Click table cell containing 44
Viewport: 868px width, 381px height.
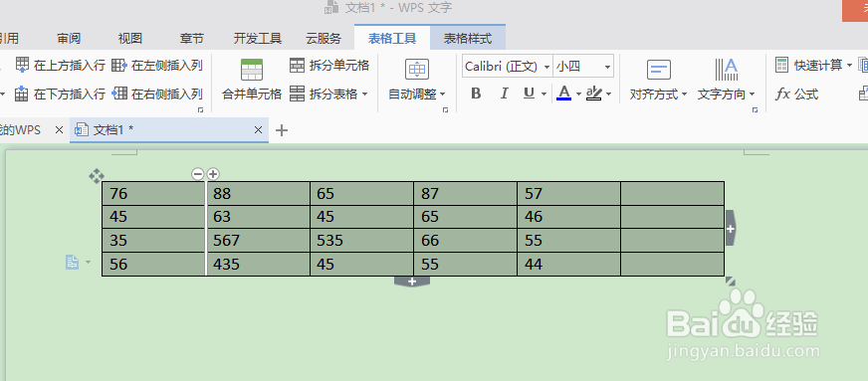tap(569, 265)
